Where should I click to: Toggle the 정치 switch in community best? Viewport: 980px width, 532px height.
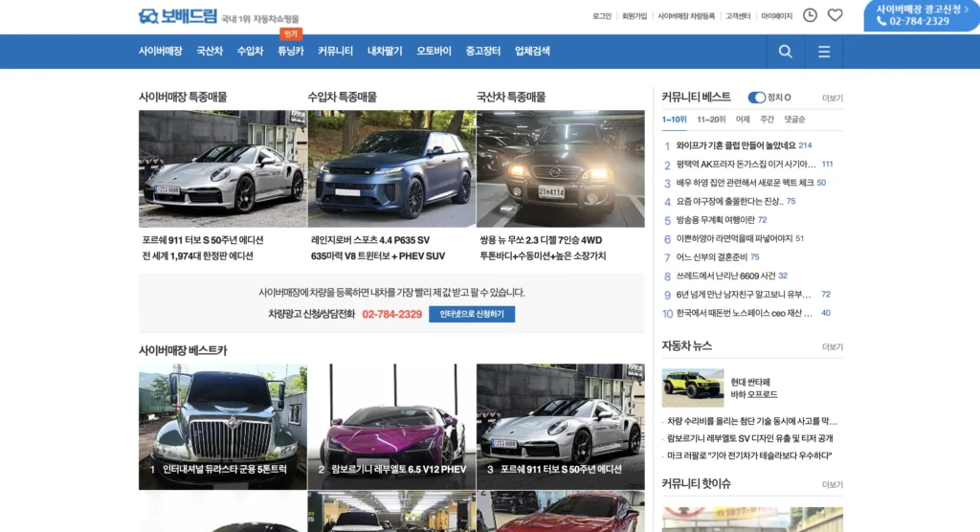[x=756, y=97]
